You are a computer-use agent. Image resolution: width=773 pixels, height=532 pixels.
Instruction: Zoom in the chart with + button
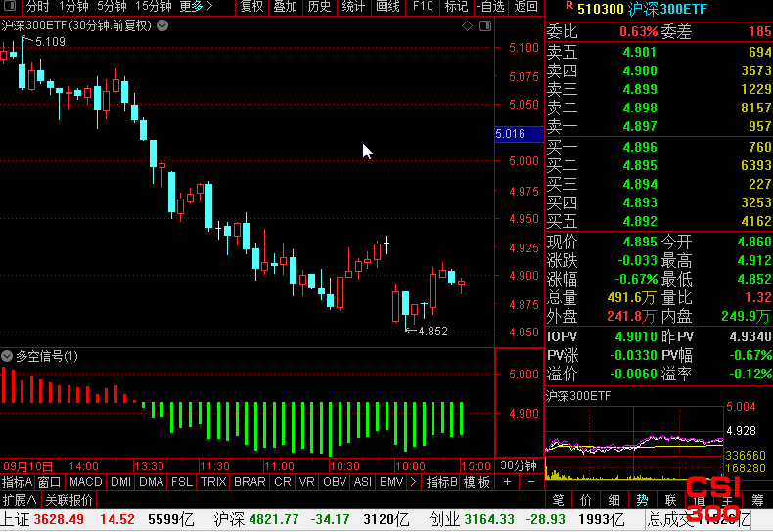tap(507, 482)
